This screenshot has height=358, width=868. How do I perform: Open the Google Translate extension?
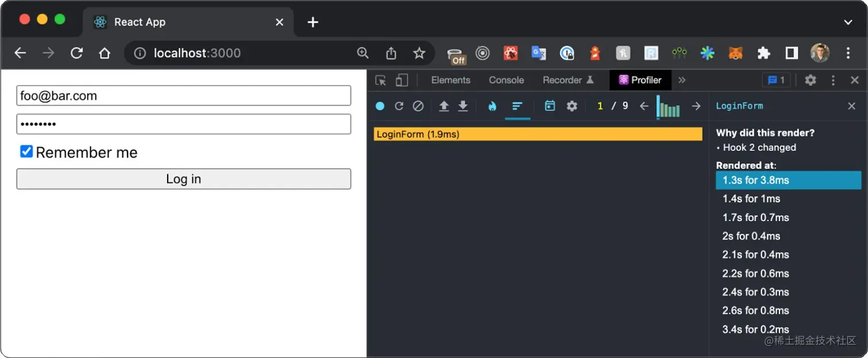(x=538, y=53)
